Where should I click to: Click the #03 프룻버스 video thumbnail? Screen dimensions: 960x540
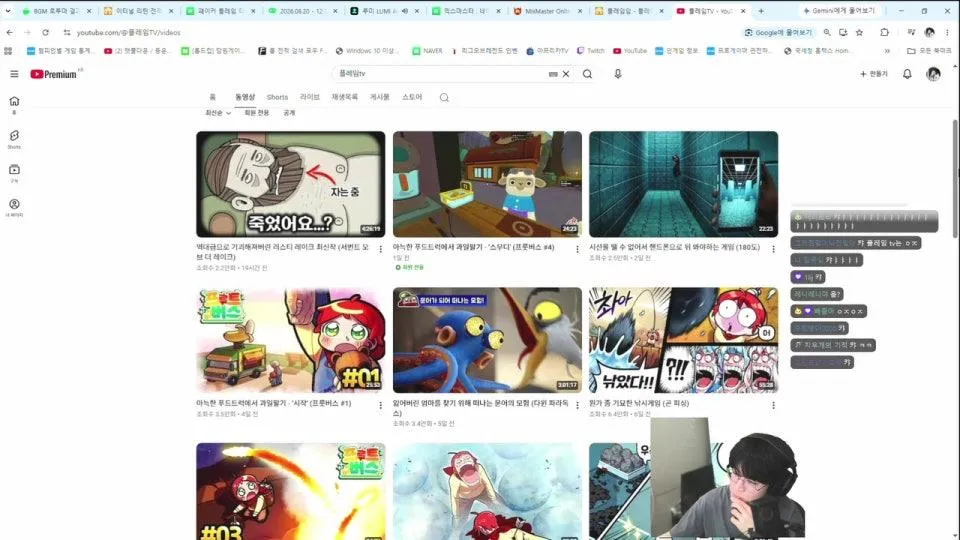pyautogui.click(x=291, y=492)
